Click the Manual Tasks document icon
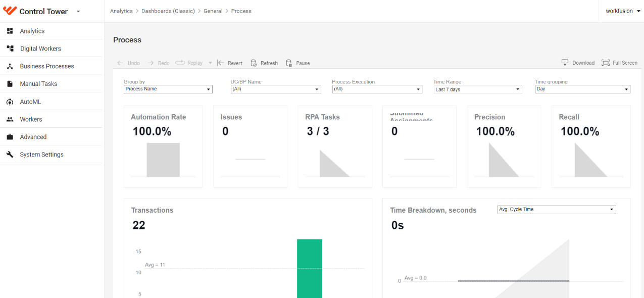This screenshot has height=298, width=644. tap(10, 84)
